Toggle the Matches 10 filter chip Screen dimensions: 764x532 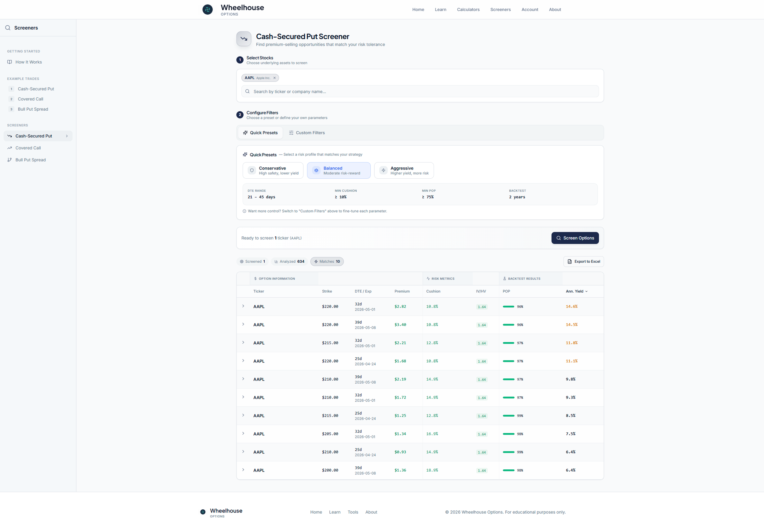tap(327, 262)
